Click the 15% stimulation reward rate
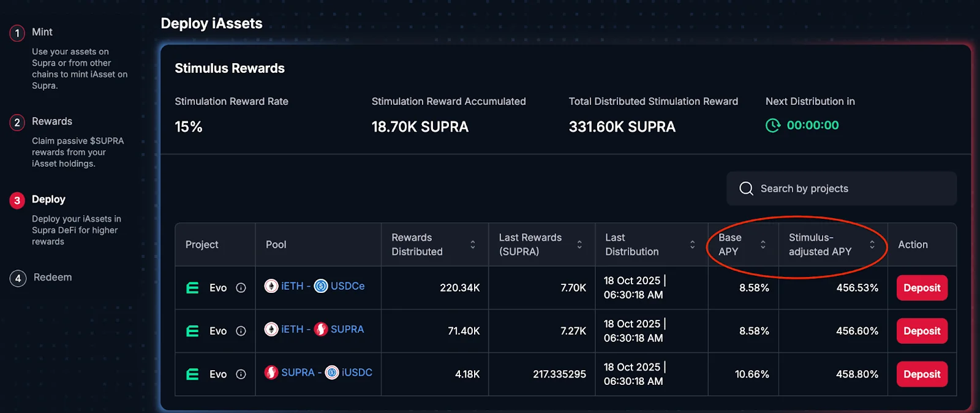This screenshot has height=413, width=980. pyautogui.click(x=189, y=127)
